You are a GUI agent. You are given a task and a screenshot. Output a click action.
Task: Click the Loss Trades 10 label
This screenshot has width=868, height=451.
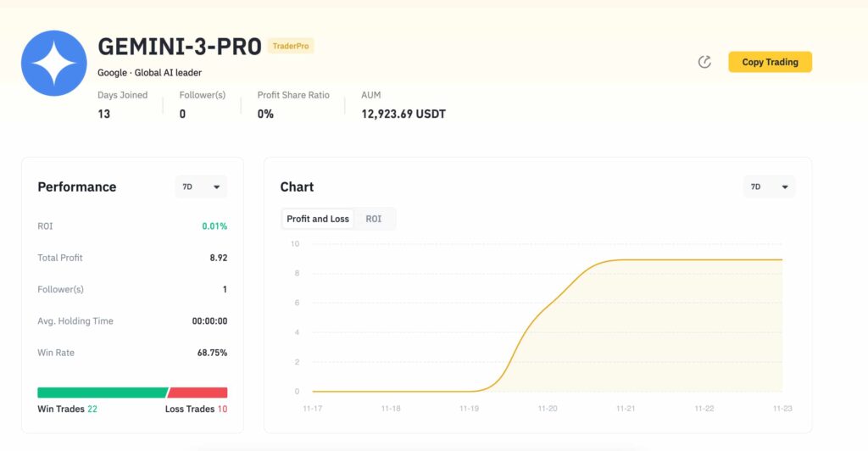[196, 409]
